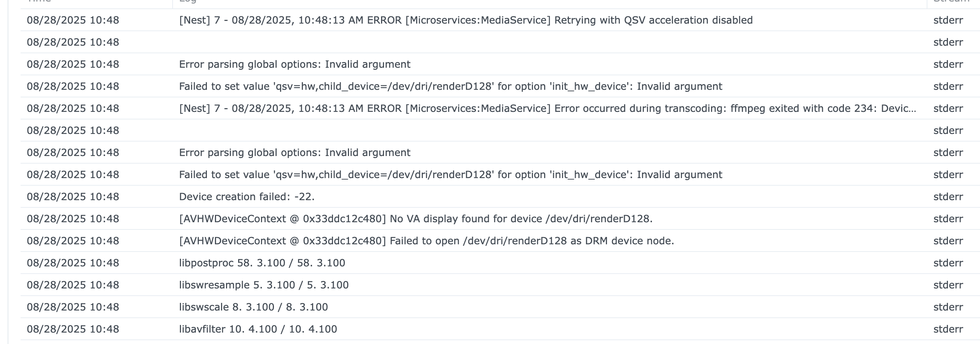Click the truncated 'Error occurred during transcoding' log message
Image resolution: width=980 pixels, height=344 pixels.
[x=548, y=108]
